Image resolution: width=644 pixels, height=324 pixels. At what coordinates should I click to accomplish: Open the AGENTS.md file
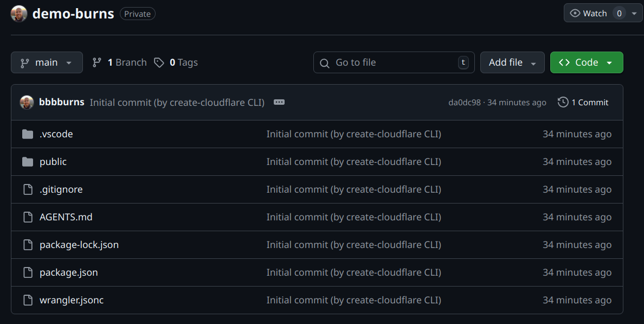[x=66, y=217]
